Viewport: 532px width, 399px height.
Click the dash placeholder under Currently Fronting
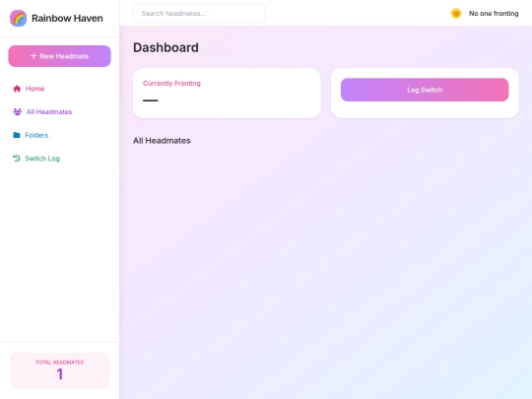coord(151,100)
